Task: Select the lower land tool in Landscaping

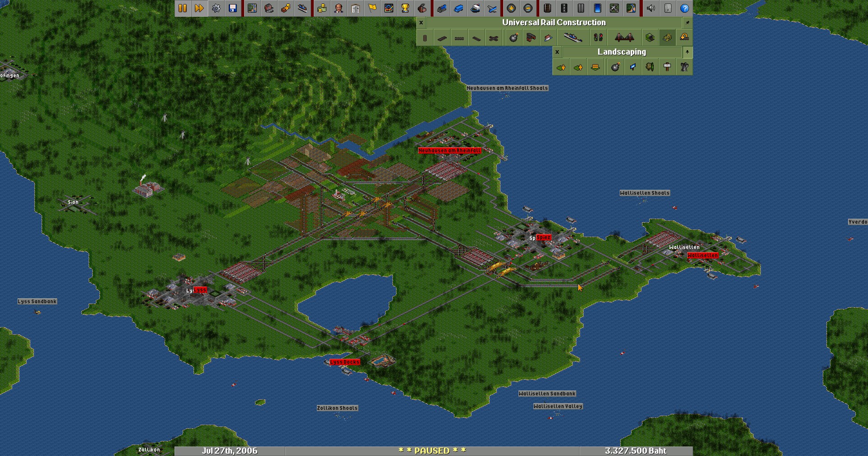Action: [x=561, y=67]
